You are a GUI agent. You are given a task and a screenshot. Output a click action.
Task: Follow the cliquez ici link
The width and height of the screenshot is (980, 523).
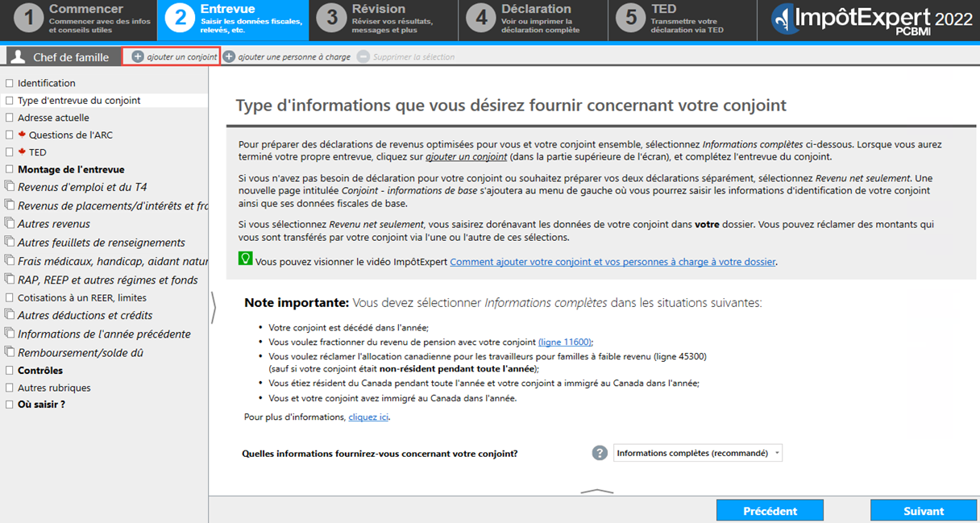tap(368, 417)
